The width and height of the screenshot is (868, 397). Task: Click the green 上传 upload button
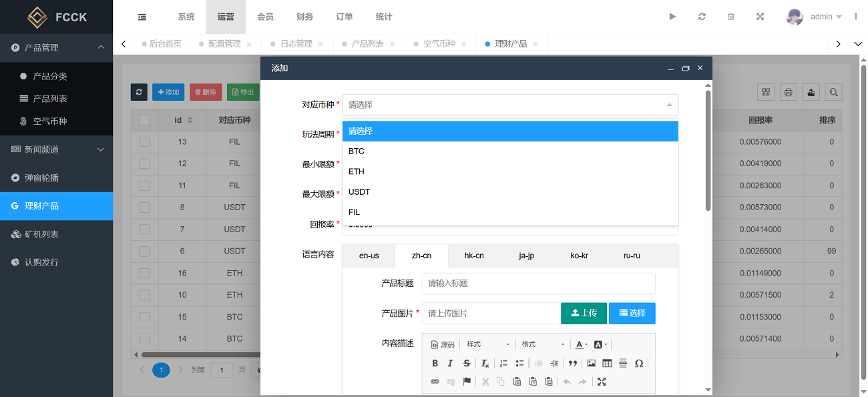point(584,313)
